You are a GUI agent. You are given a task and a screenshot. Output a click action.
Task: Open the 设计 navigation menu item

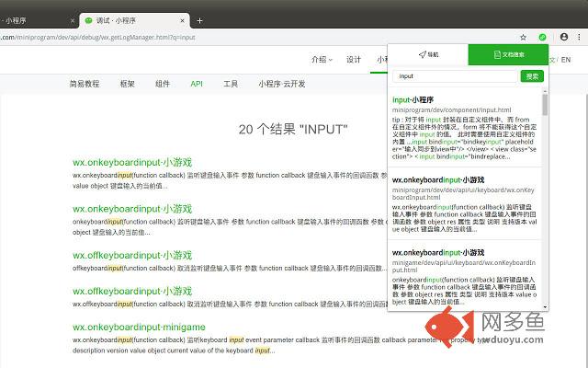coord(354,60)
